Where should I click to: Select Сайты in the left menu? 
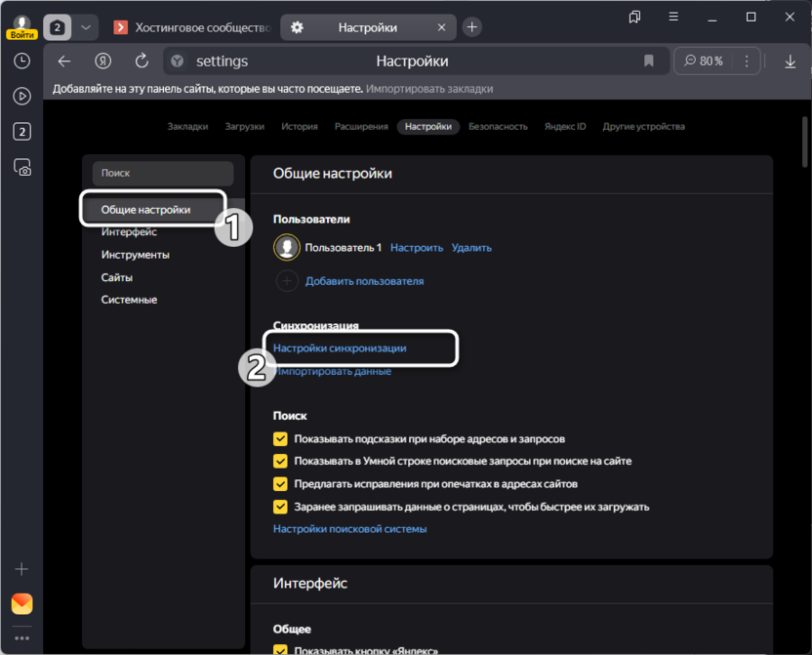coord(116,277)
